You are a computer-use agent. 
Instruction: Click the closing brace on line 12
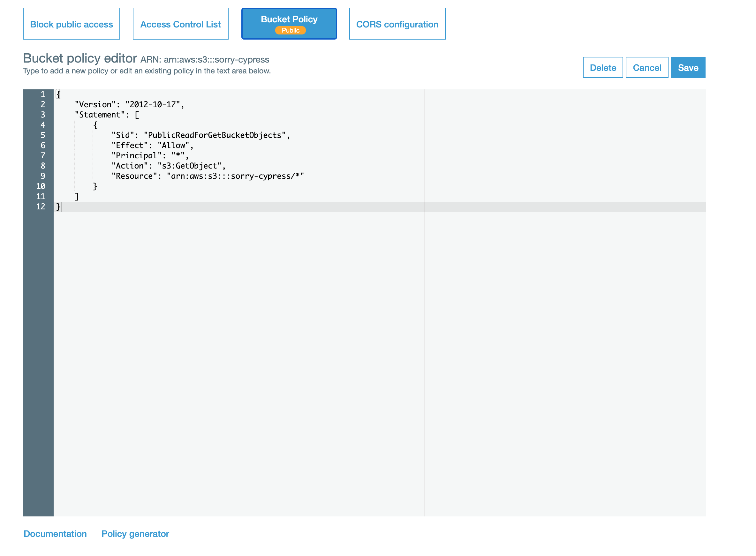tap(58, 207)
